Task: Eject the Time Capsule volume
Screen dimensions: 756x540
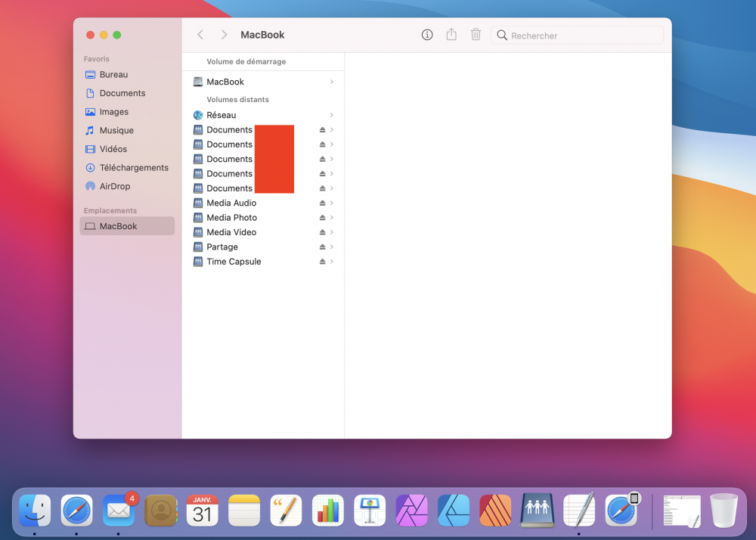Action: coord(322,262)
